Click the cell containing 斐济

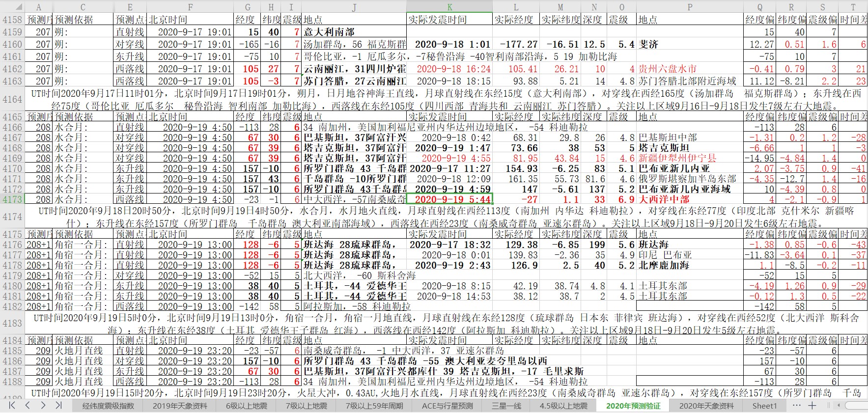click(x=690, y=44)
